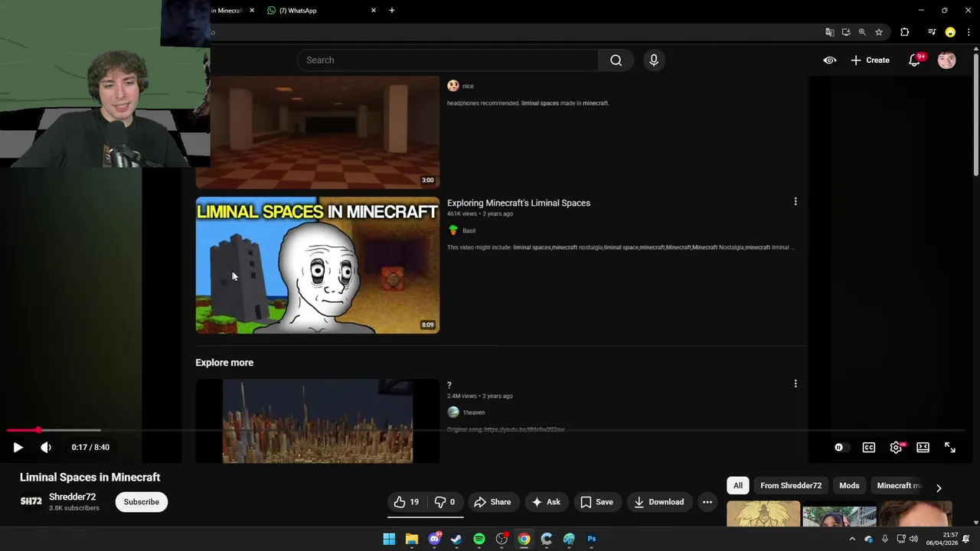This screenshot has width=980, height=551.
Task: Open media controls in Chrome toolbar
Action: [932, 32]
